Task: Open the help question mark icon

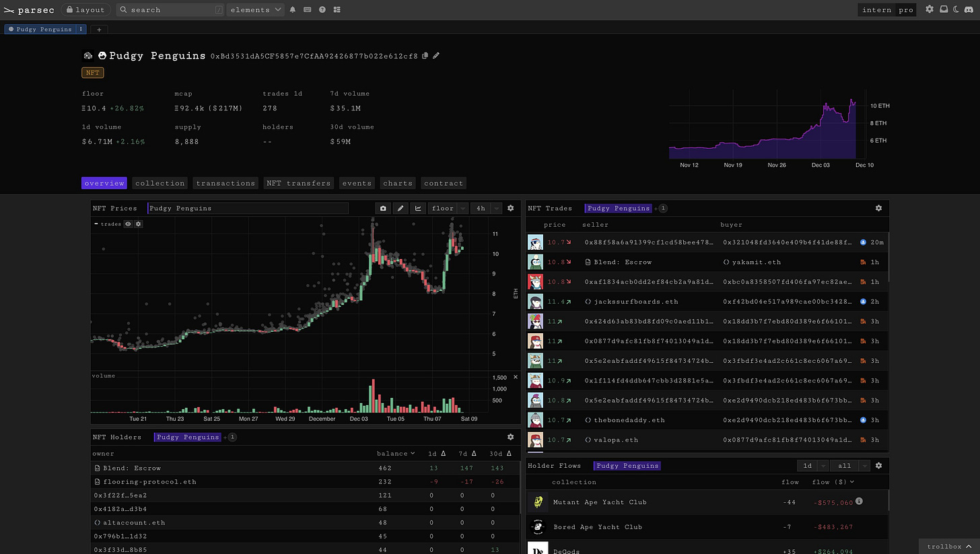Action: 322,9
